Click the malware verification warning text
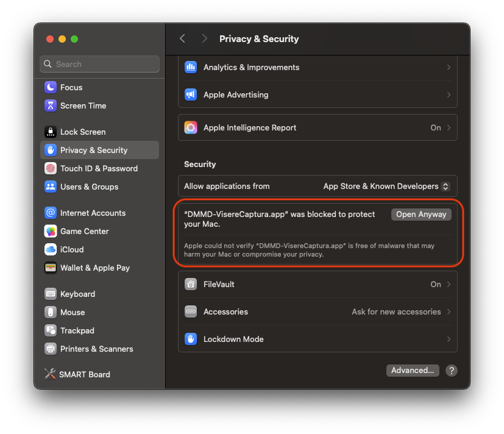Screen dimensions: 504x434 (309, 250)
